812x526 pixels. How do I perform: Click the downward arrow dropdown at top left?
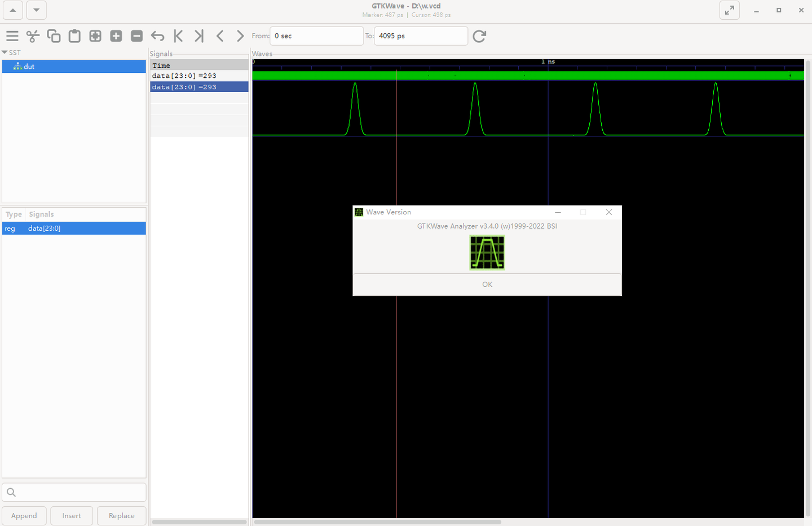(36, 10)
